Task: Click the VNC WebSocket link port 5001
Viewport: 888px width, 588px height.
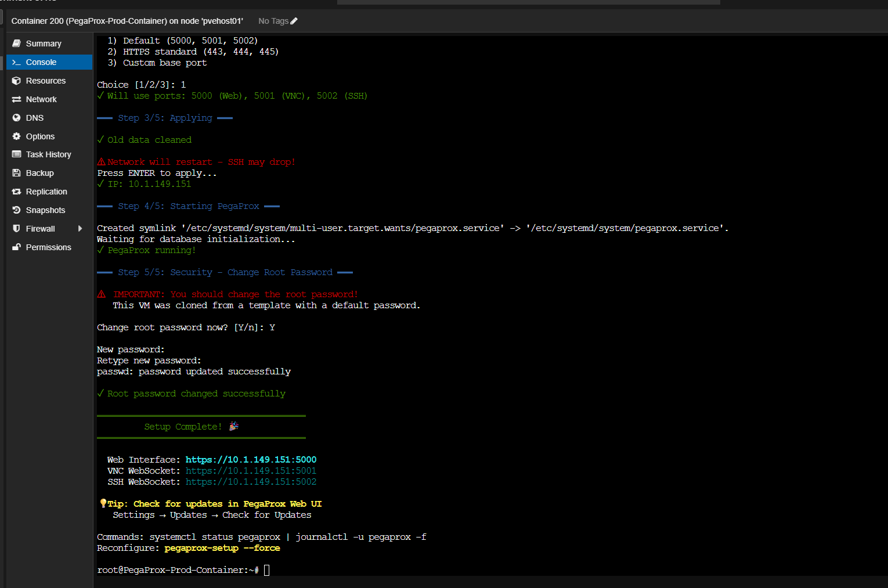Action: click(x=251, y=471)
